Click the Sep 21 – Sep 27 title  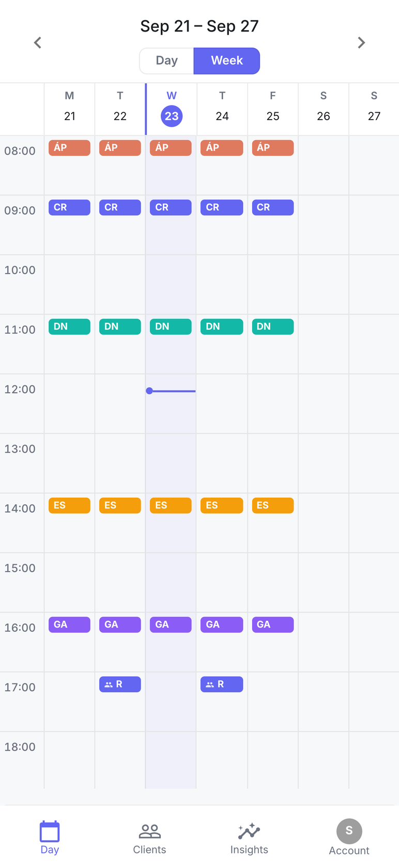[x=199, y=26]
